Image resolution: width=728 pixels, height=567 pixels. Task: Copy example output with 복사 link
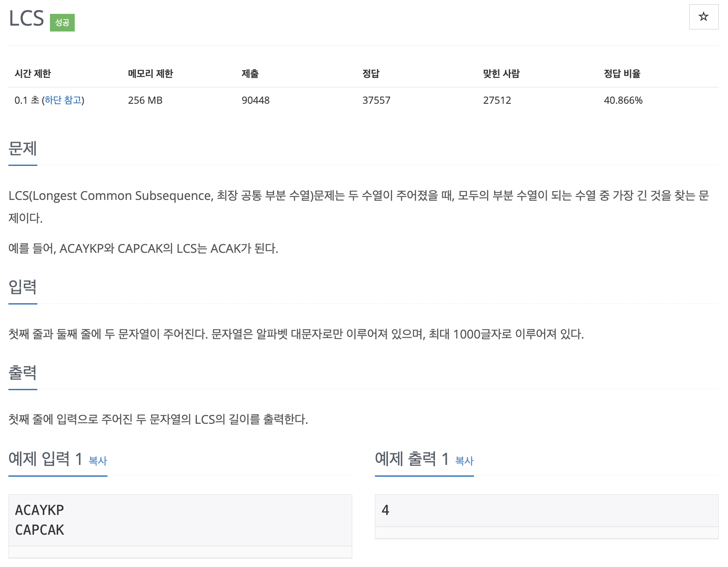click(464, 461)
